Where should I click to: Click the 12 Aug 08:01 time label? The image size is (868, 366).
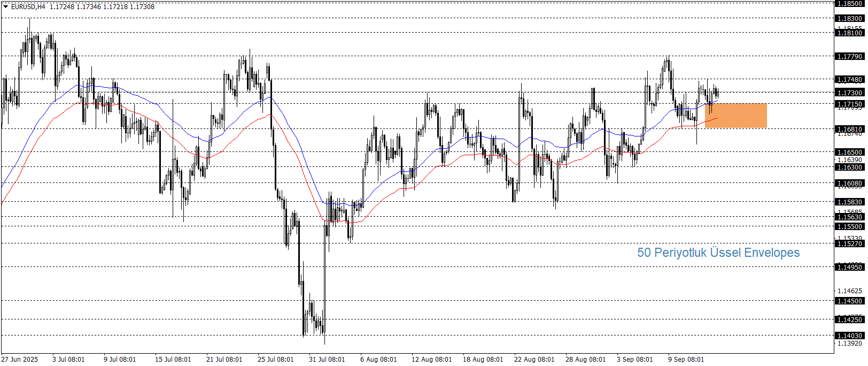point(431,359)
